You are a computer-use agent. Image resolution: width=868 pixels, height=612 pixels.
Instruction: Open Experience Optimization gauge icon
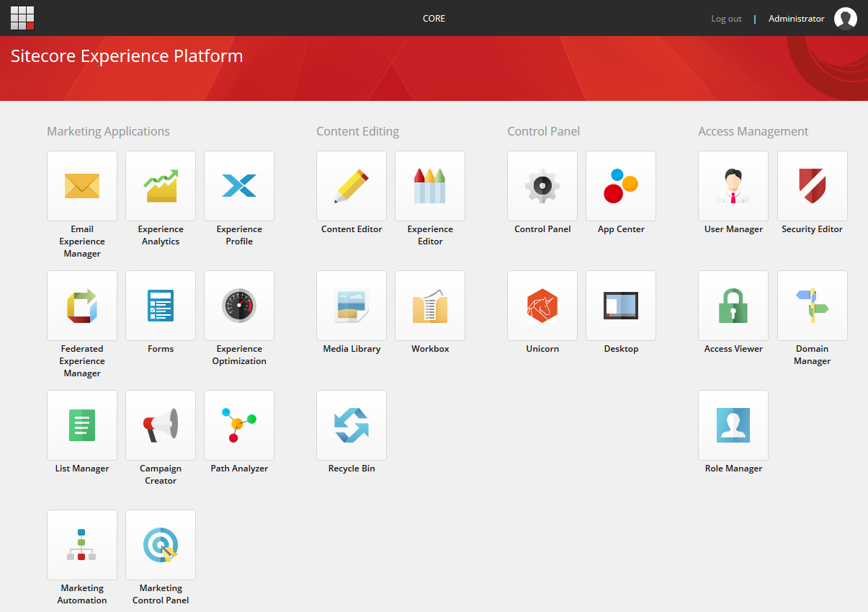[x=239, y=306]
